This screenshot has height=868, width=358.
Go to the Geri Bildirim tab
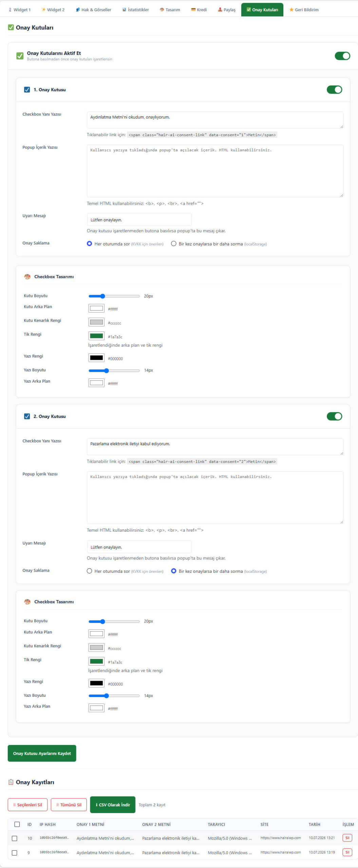(x=304, y=9)
